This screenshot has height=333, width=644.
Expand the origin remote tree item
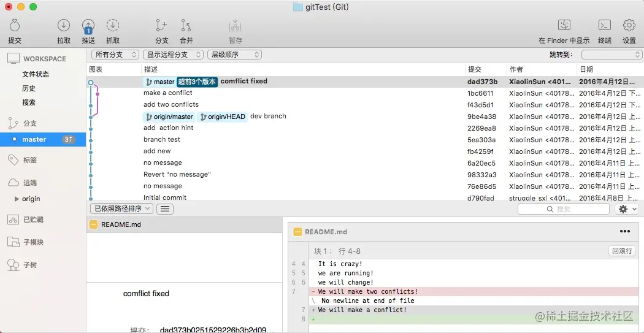click(17, 199)
